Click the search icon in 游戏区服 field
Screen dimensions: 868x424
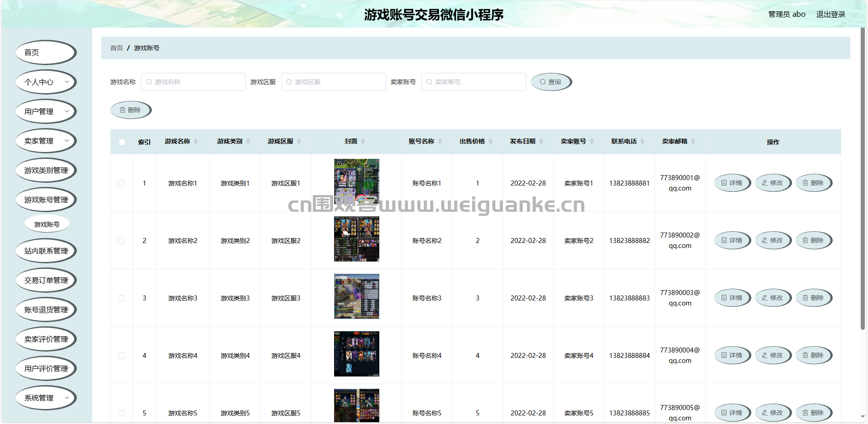pos(289,82)
